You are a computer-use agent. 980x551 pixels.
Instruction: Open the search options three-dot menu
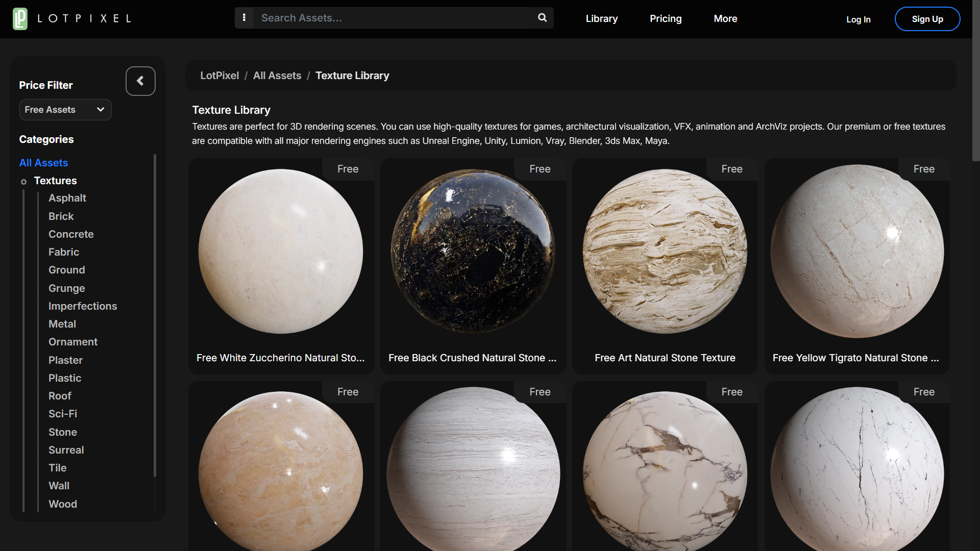(x=244, y=18)
